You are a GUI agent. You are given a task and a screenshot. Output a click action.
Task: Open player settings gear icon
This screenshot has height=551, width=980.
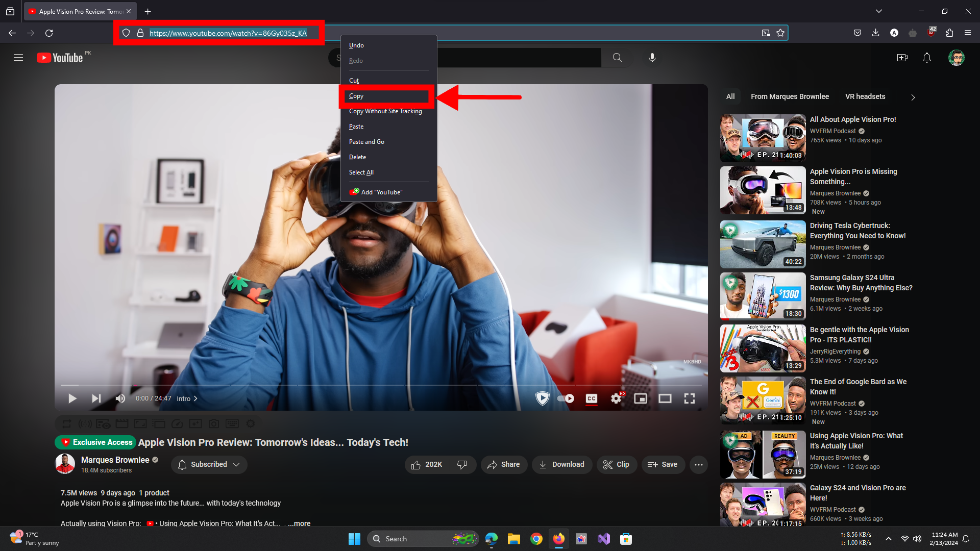click(x=616, y=398)
